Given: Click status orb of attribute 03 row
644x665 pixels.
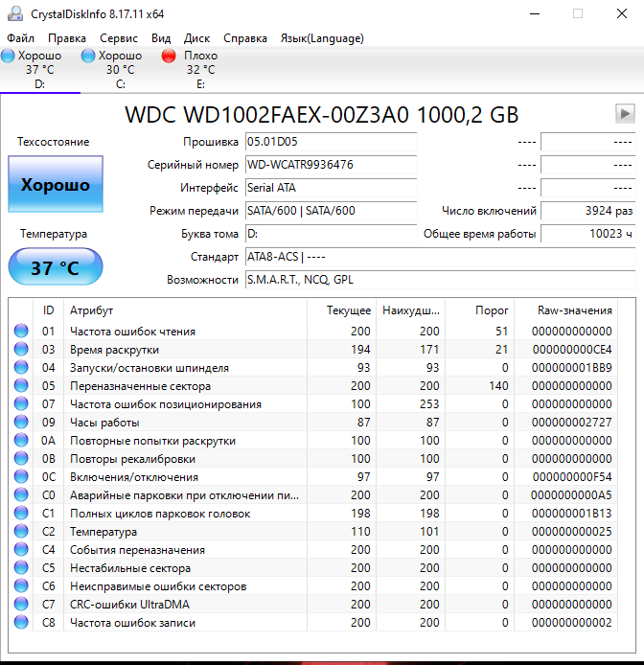Looking at the screenshot, I should point(21,349).
